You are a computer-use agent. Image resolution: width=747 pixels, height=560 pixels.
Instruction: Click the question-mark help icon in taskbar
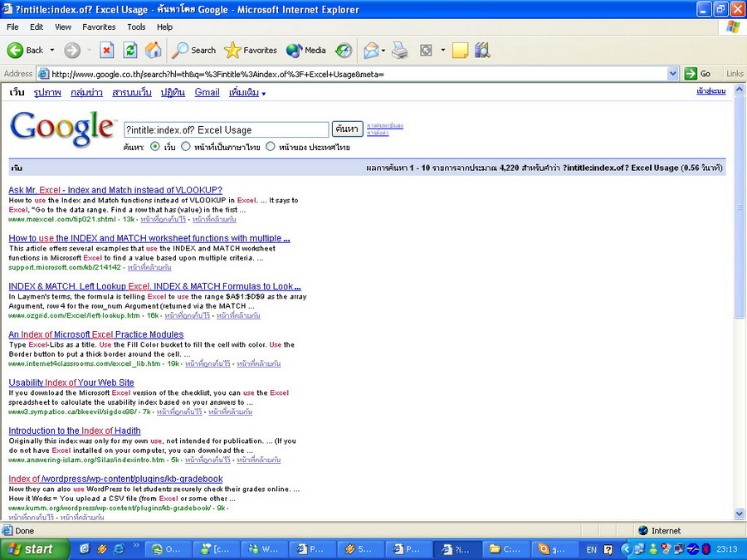click(608, 549)
